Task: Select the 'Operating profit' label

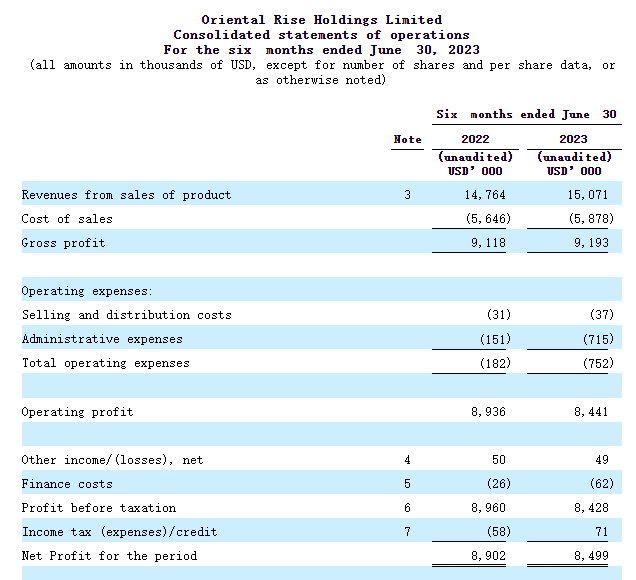Action: (x=77, y=412)
